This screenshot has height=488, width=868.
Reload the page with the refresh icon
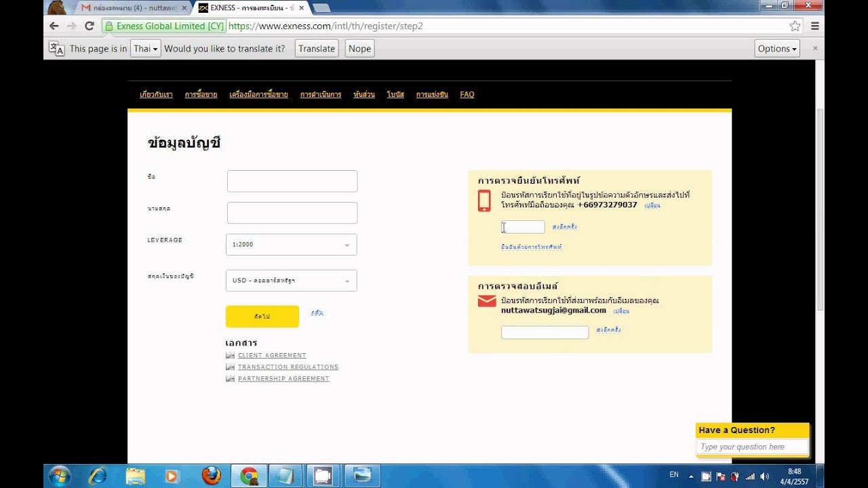click(x=89, y=26)
